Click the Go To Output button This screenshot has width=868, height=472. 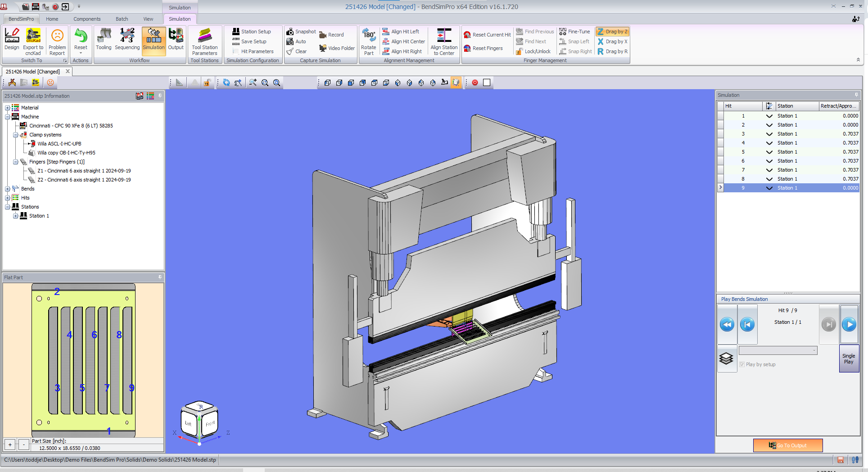788,445
